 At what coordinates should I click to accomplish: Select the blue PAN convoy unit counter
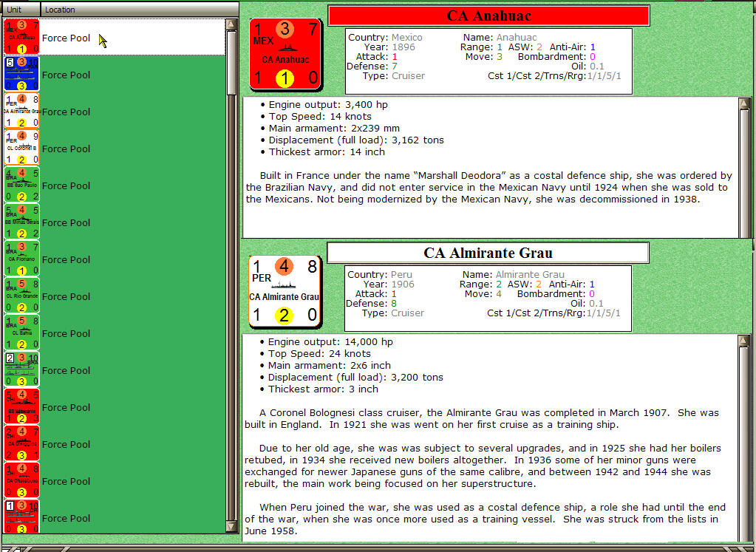pyautogui.click(x=21, y=74)
